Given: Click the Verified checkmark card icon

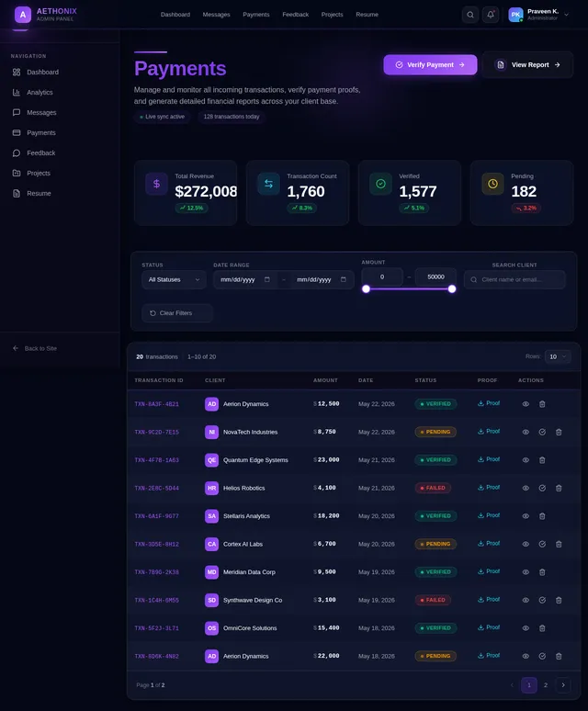Looking at the screenshot, I should (380, 184).
